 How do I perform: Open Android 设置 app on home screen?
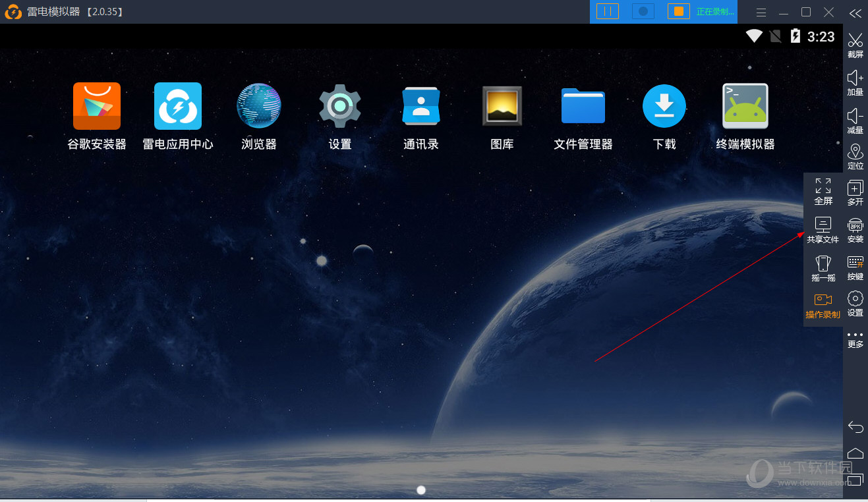tap(340, 106)
